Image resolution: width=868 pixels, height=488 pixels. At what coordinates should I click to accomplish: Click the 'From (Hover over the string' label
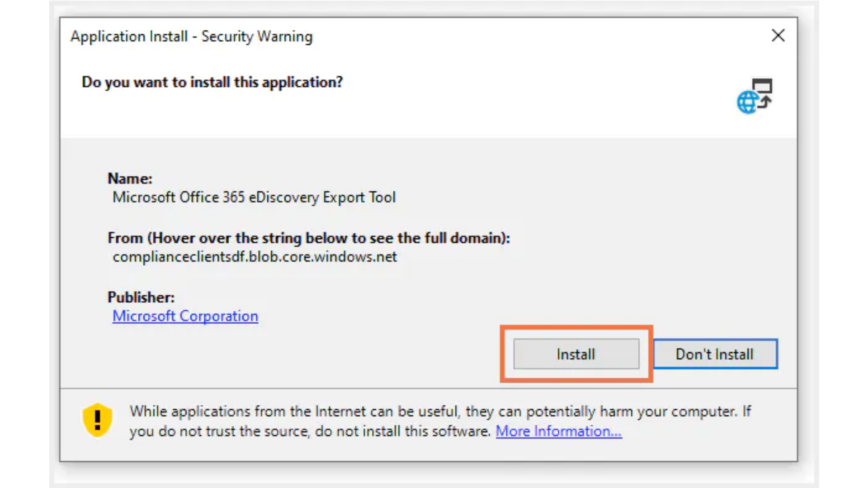[308, 238]
